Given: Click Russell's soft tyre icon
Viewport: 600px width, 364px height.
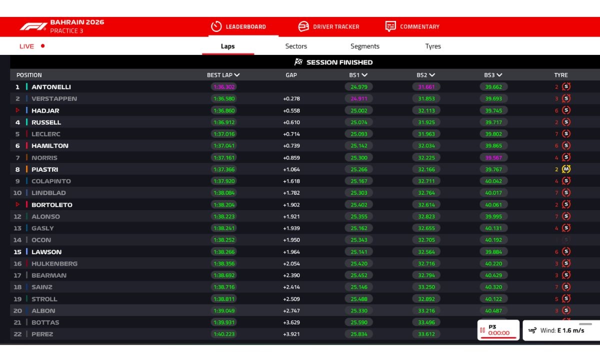Looking at the screenshot, I should click(x=566, y=122).
